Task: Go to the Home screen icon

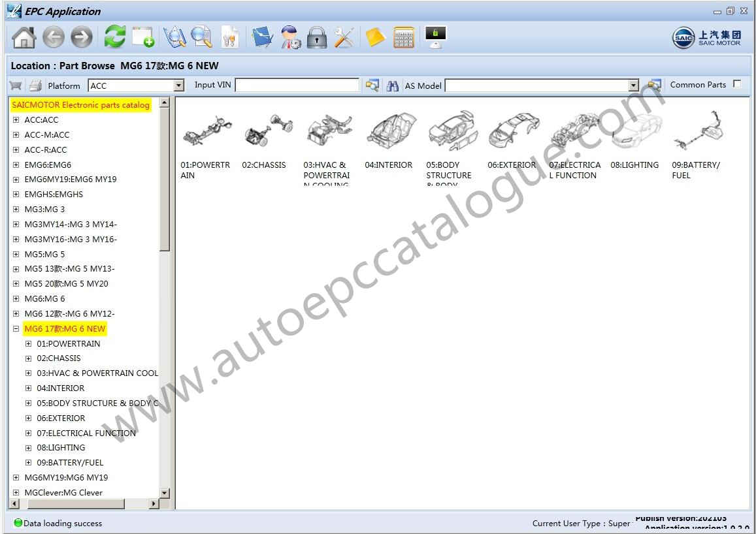Action: (24, 37)
